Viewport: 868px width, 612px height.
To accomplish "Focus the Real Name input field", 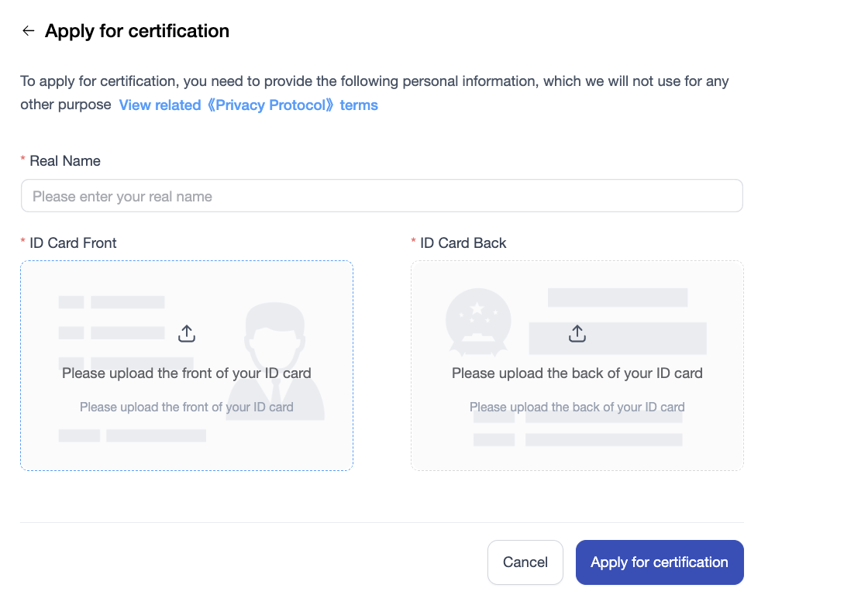I will coord(381,196).
